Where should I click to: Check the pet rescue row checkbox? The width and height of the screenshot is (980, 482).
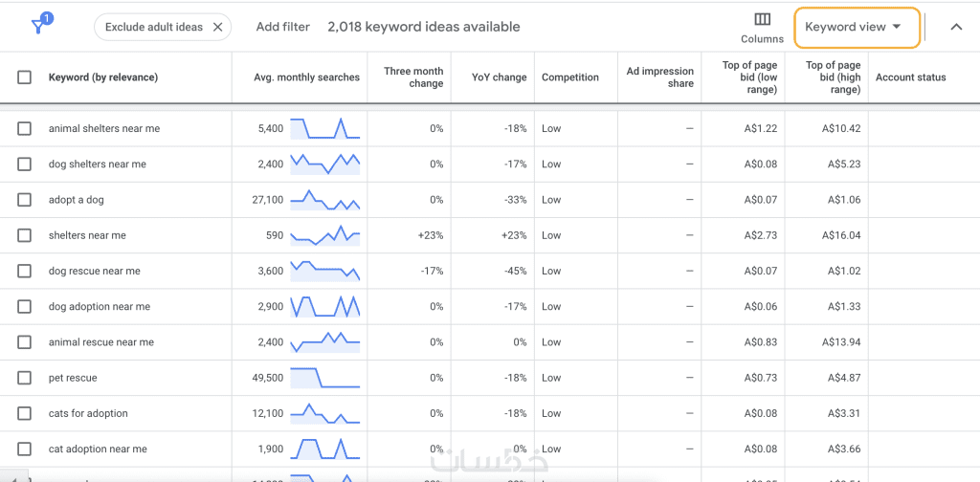click(x=24, y=378)
